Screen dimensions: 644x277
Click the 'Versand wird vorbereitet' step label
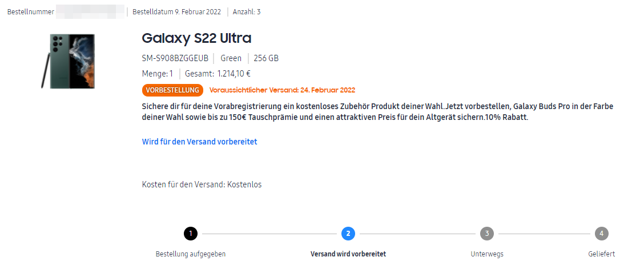click(348, 254)
